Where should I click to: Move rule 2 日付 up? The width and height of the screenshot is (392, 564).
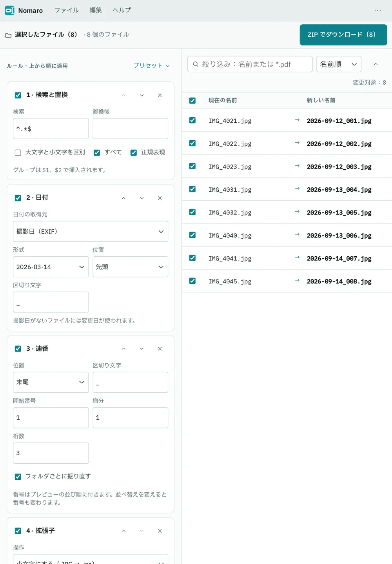coord(123,198)
